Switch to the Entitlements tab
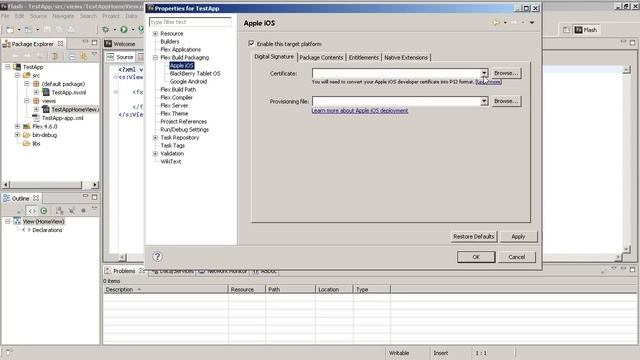This screenshot has height=360, width=640. [x=364, y=58]
